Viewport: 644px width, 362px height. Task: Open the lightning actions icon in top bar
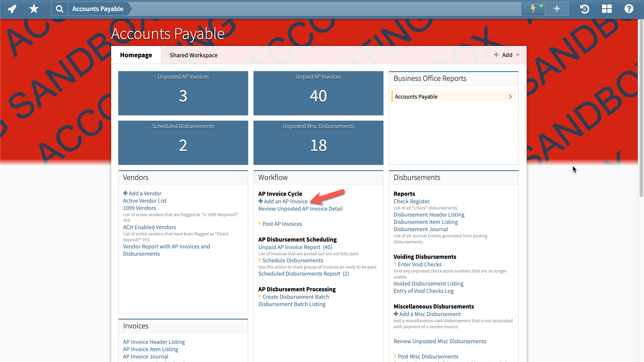tap(533, 9)
